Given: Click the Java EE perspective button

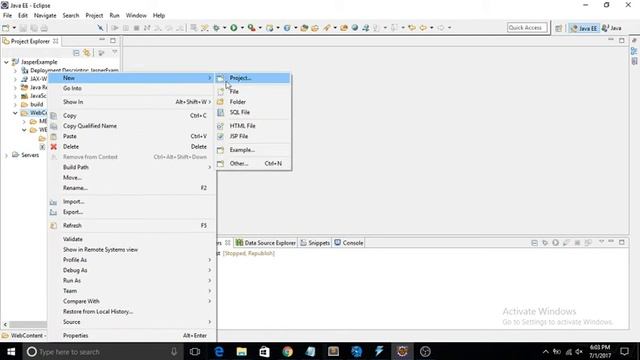Looking at the screenshot, I should pyautogui.click(x=584, y=28).
